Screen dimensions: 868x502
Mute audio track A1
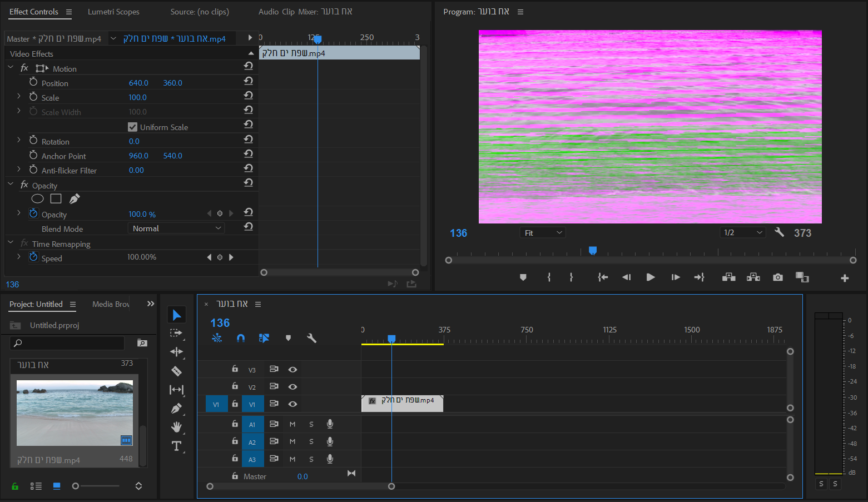pos(292,424)
